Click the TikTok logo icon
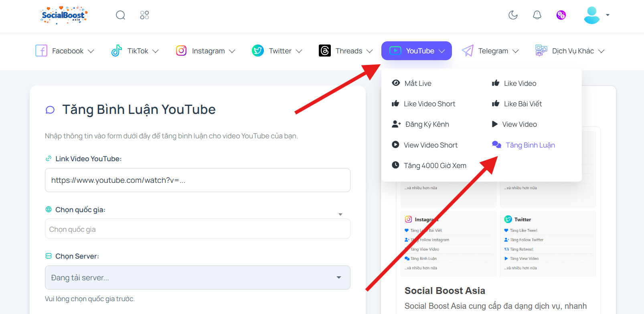The image size is (644, 314). pyautogui.click(x=116, y=51)
